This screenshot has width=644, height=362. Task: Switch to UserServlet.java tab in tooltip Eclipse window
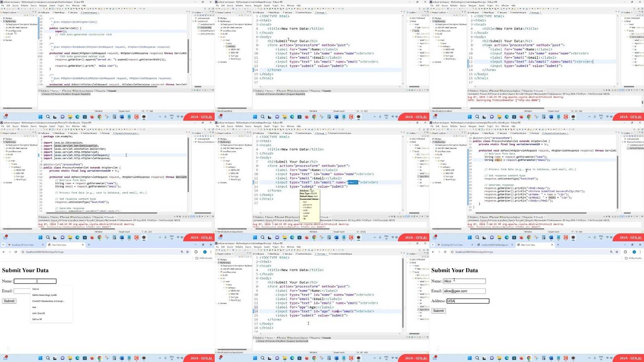point(304,133)
